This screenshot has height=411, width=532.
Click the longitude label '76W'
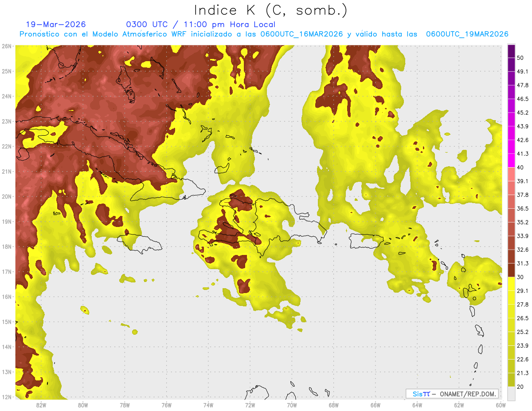click(166, 405)
